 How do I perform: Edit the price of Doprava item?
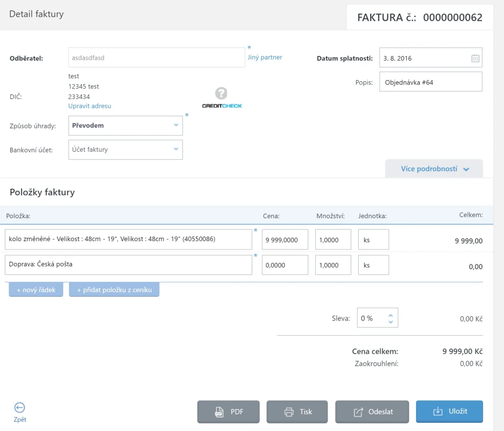[x=285, y=265]
